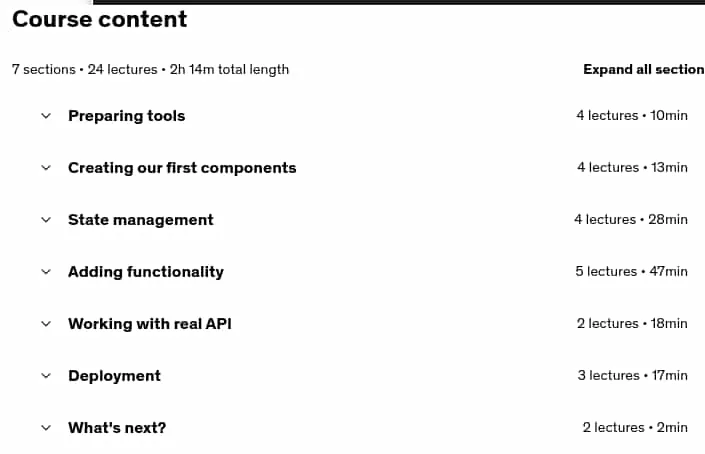Click the 5 lectures 47min summary
Screen dimensions: 705x454
tap(631, 272)
